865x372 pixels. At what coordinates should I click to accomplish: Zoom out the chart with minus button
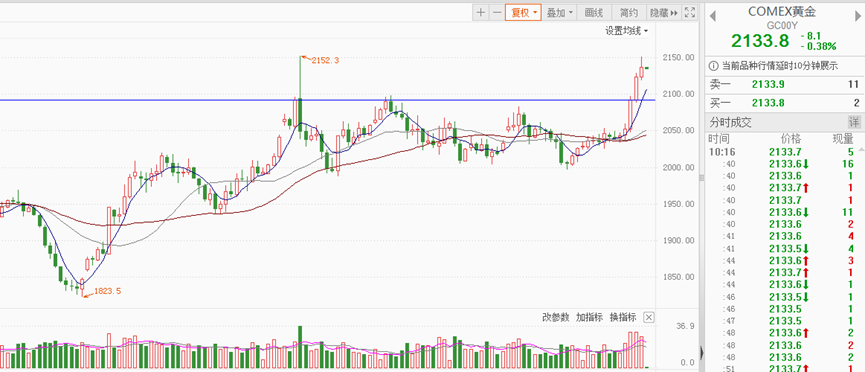click(x=497, y=13)
